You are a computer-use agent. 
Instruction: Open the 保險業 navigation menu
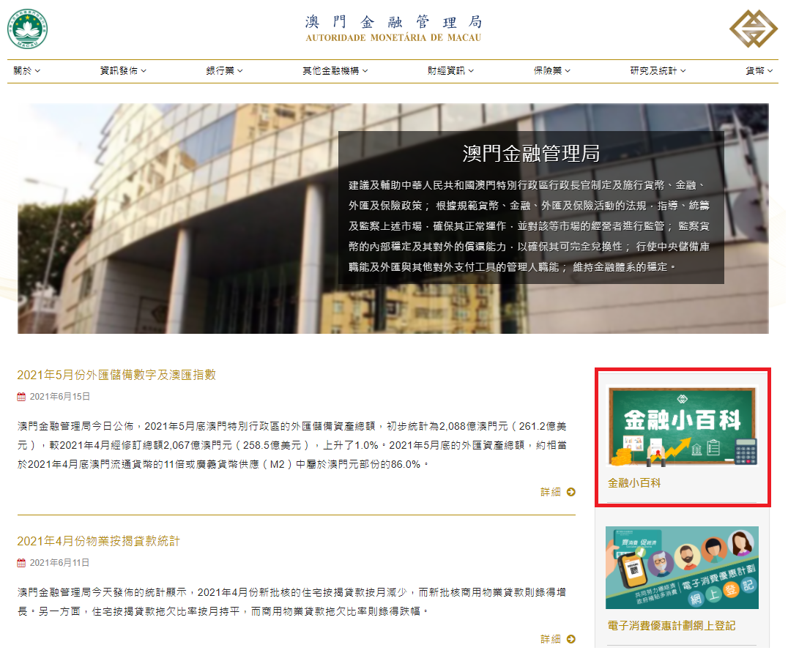551,71
